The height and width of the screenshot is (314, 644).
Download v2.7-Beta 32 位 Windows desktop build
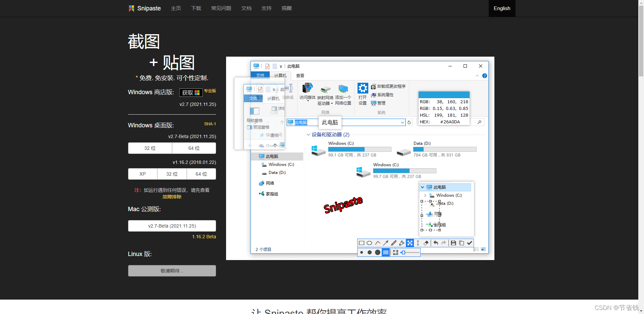tap(150, 148)
